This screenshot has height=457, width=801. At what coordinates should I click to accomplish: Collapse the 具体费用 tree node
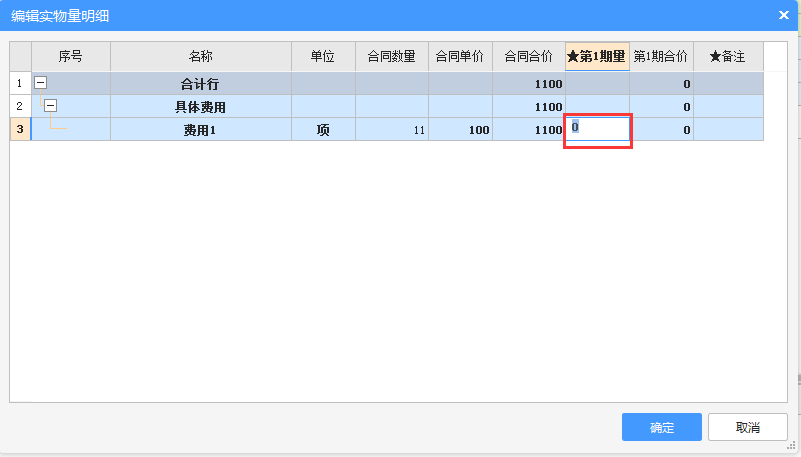pos(50,106)
